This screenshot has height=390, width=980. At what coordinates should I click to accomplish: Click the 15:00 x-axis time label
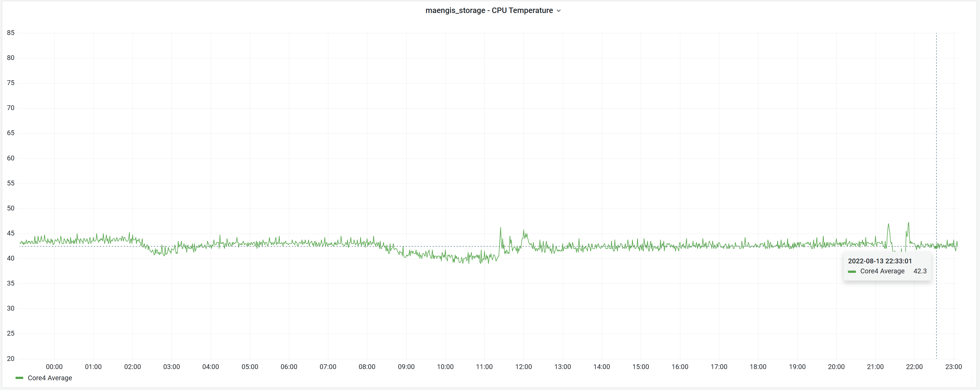click(641, 367)
